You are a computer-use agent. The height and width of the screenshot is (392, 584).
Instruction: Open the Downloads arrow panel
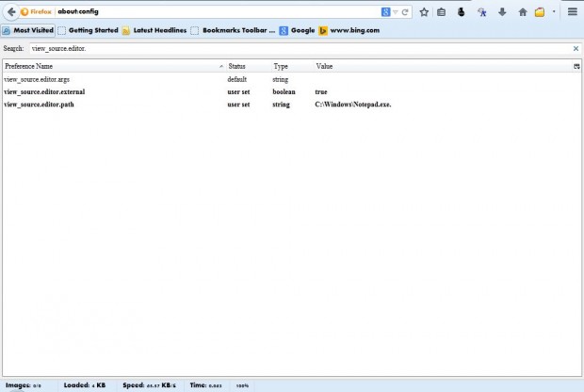pyautogui.click(x=502, y=12)
